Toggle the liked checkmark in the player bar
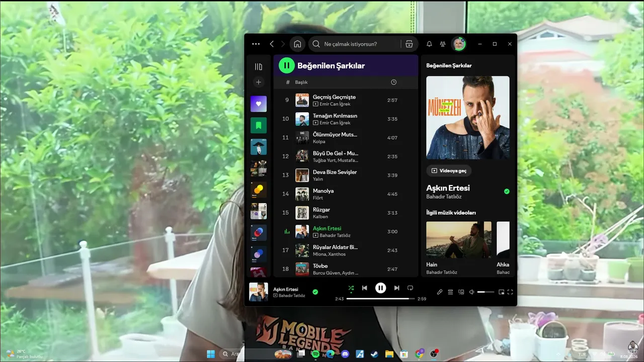 click(315, 292)
